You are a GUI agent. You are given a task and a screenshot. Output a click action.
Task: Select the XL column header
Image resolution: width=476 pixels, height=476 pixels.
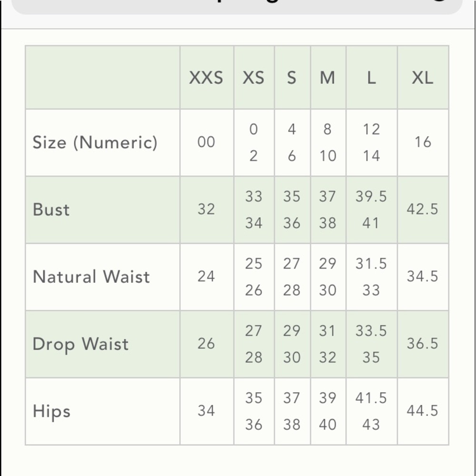point(423,78)
